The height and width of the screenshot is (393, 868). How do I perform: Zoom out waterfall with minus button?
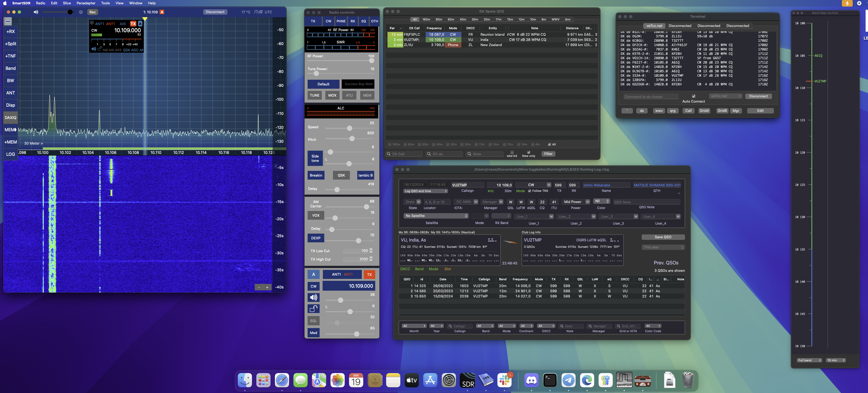259,287
